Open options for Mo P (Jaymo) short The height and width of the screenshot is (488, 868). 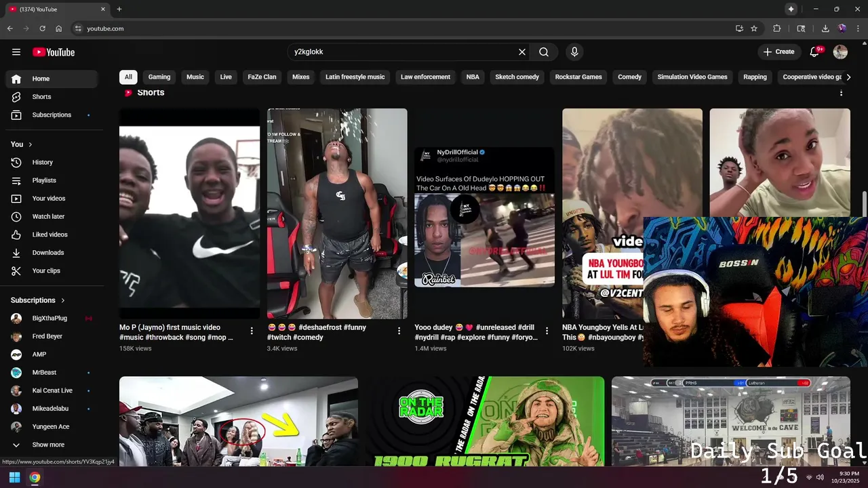(252, 331)
